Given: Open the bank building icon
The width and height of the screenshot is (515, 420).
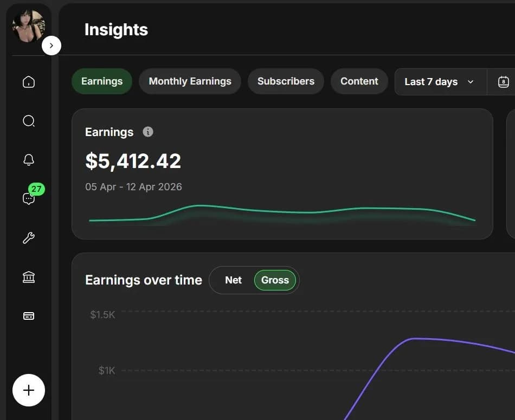Looking at the screenshot, I should 29,277.
